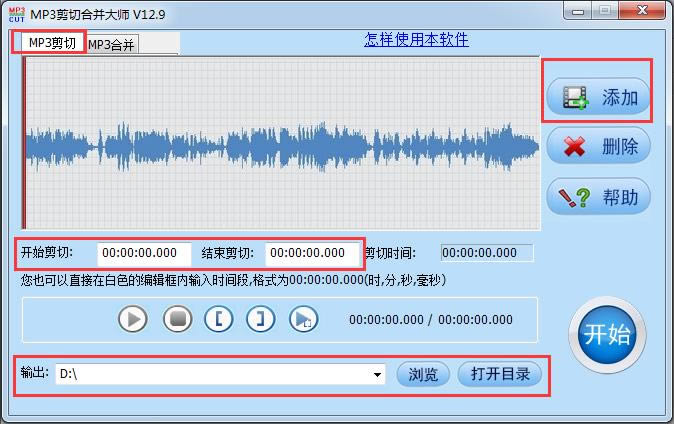This screenshot has height=424, width=674.
Task: Click the 删除 (Delete) button
Action: pyautogui.click(x=598, y=146)
